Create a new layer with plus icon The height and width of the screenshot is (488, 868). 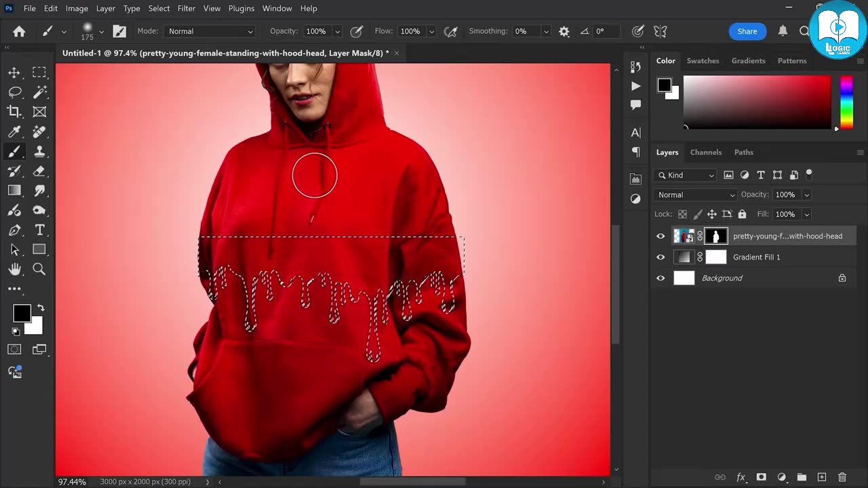[822, 477]
